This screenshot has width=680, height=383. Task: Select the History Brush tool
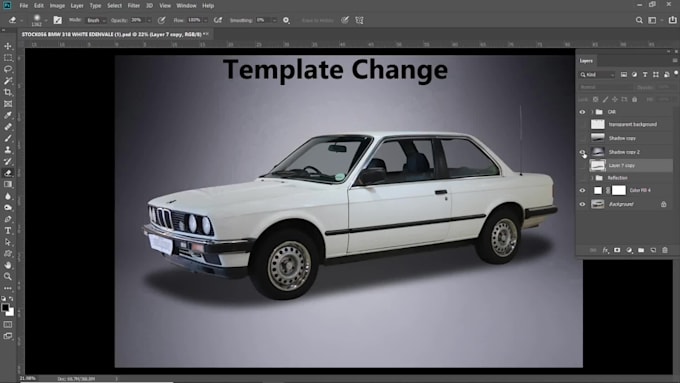pyautogui.click(x=8, y=161)
